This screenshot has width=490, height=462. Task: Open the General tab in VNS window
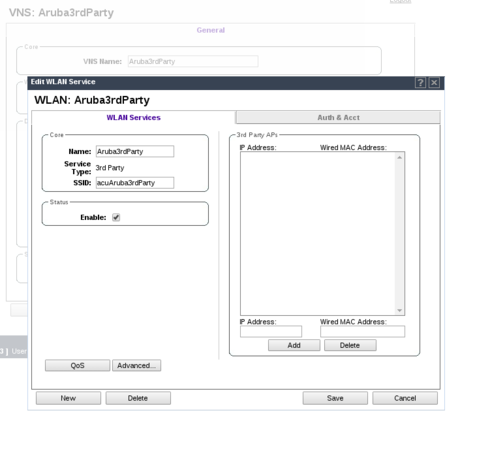(211, 30)
